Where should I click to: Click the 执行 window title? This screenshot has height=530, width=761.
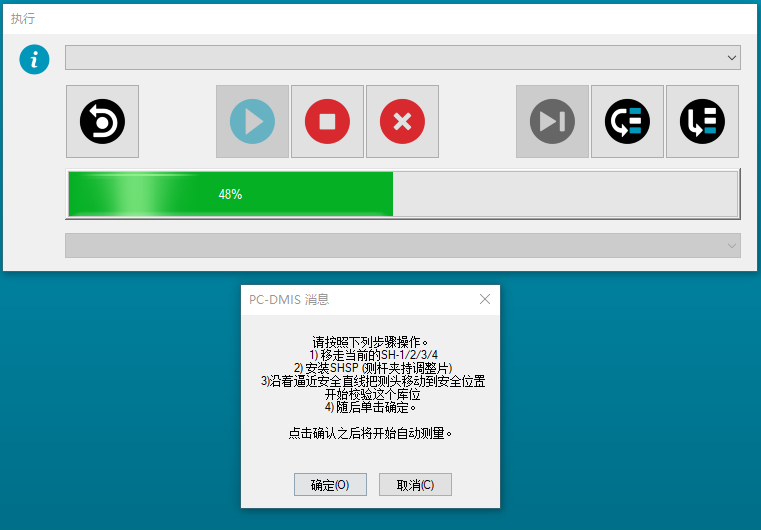tap(23, 18)
